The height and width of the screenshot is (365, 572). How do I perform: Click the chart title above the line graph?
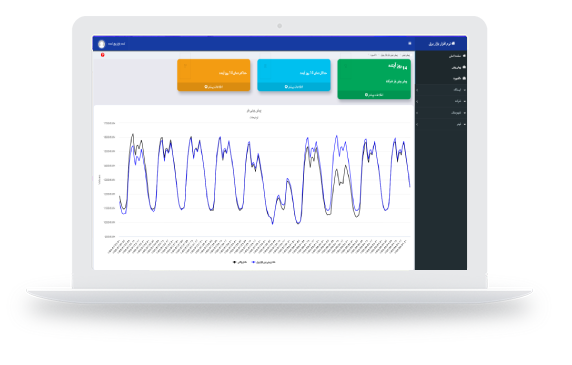pos(254,110)
